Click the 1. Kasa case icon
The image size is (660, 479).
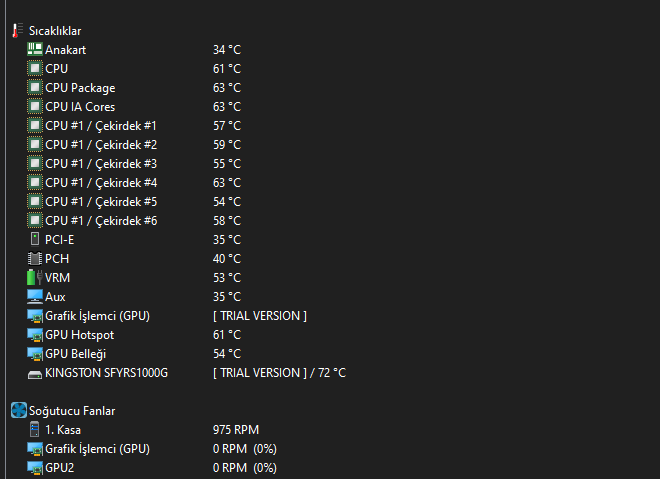[x=35, y=429]
